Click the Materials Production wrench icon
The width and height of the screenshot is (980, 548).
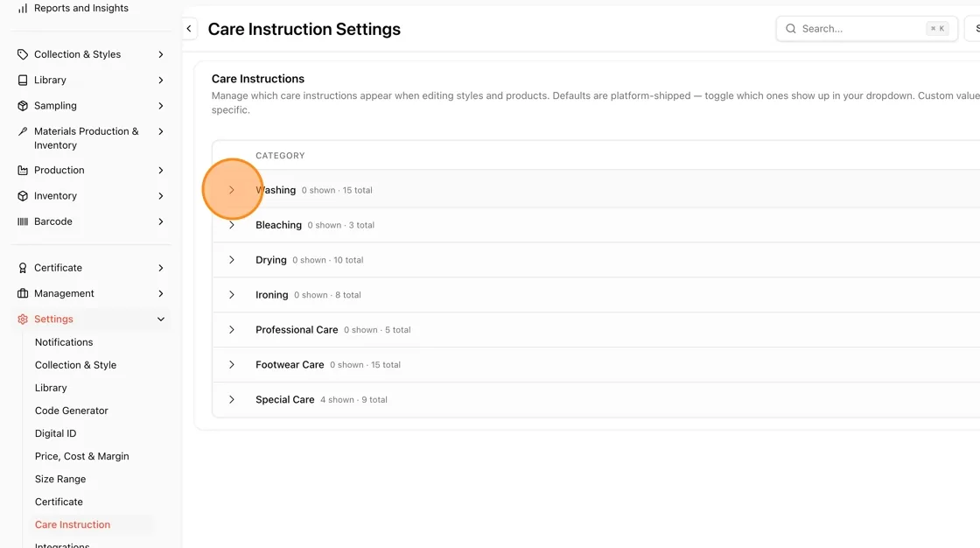click(x=23, y=131)
